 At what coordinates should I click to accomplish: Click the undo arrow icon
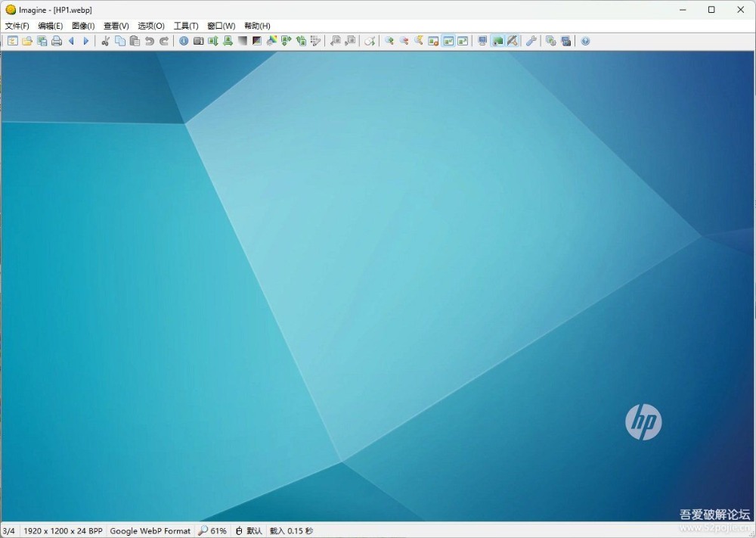click(150, 41)
